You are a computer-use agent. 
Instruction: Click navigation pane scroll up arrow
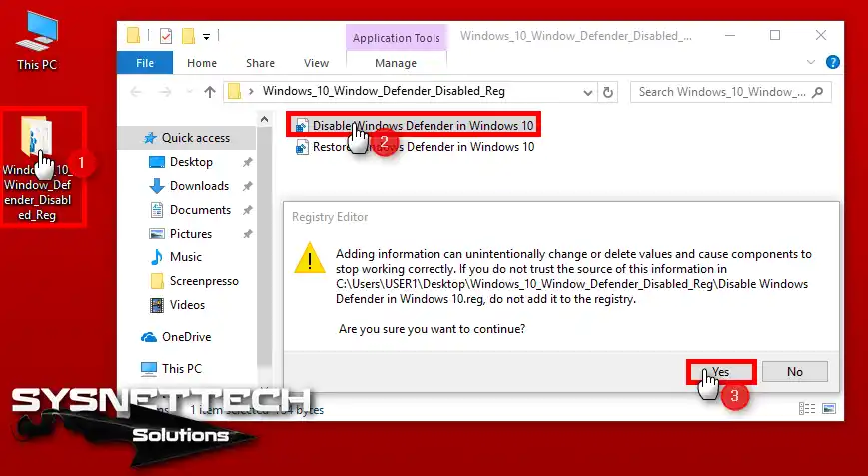[264, 119]
